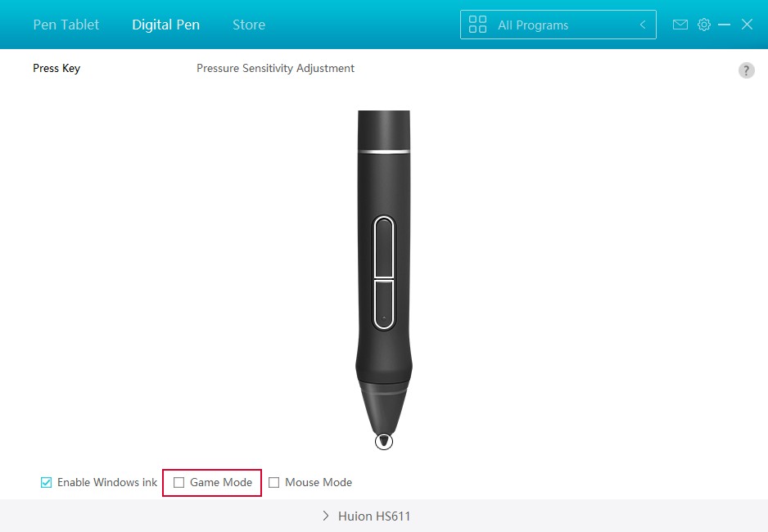This screenshot has height=532, width=768.
Task: Switch to the Pen Tablet tab
Action: coord(66,25)
